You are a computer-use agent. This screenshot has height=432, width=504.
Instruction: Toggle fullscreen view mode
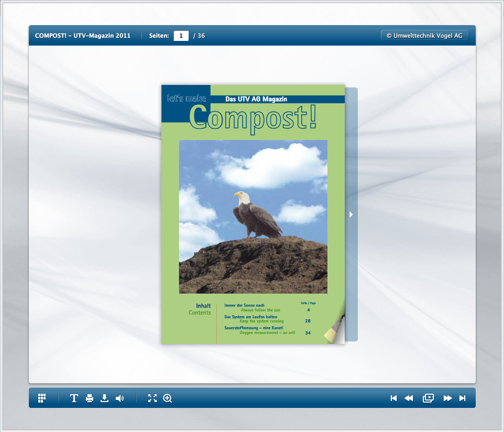click(152, 398)
